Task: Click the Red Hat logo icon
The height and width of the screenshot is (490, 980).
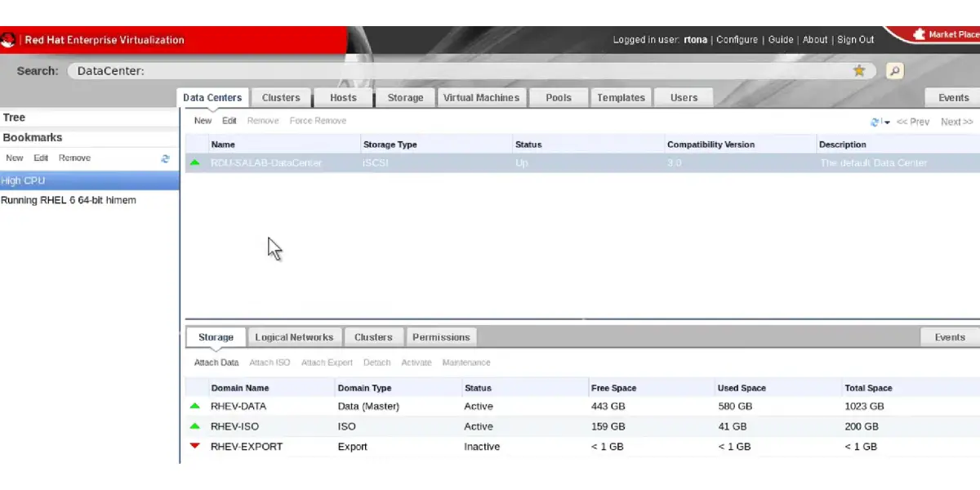Action: (8, 39)
